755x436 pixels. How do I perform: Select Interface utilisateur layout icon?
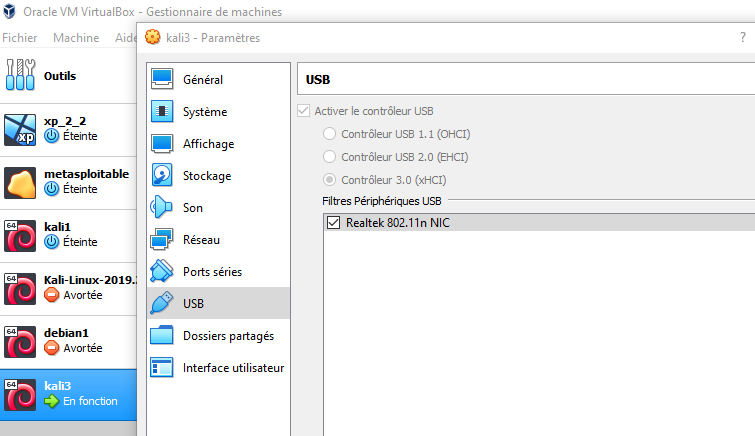click(x=161, y=368)
